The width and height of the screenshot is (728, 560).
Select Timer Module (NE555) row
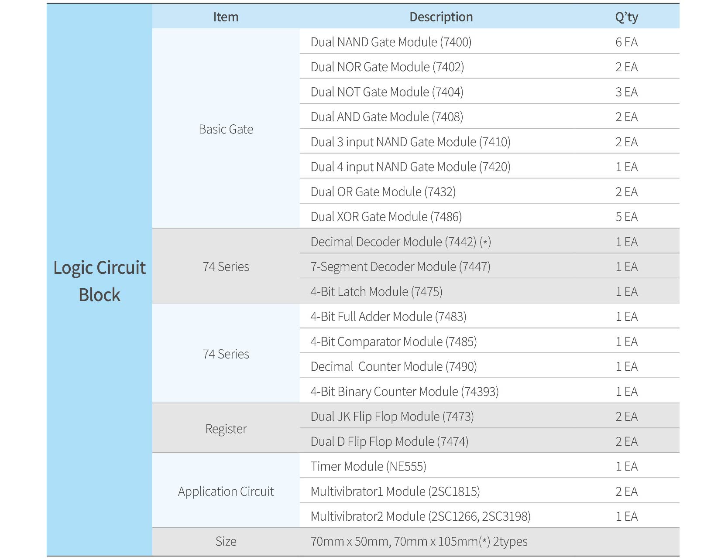click(x=368, y=467)
